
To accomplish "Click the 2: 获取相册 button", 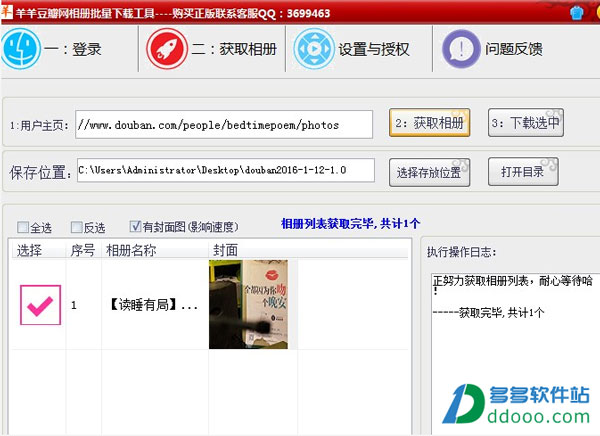I will tap(429, 123).
